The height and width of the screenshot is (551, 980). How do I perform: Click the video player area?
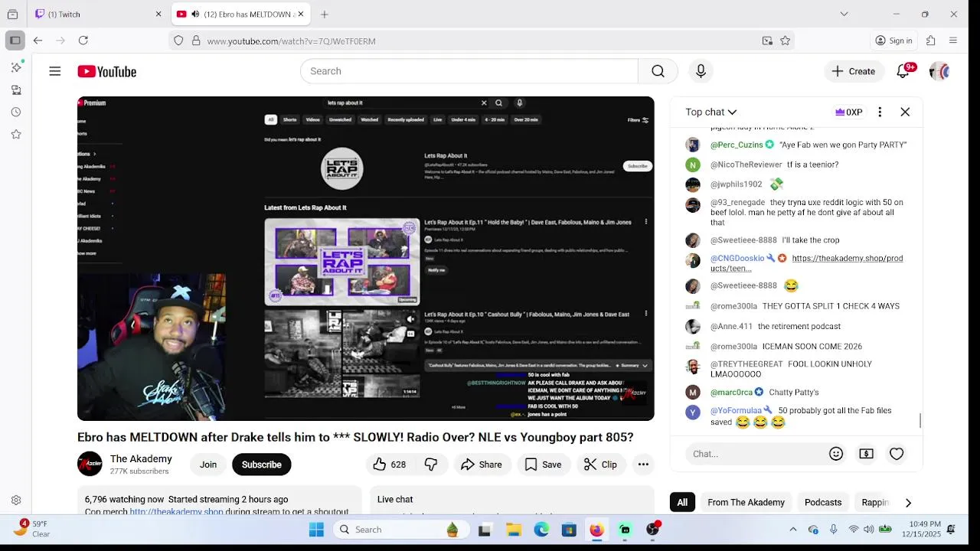(x=366, y=259)
